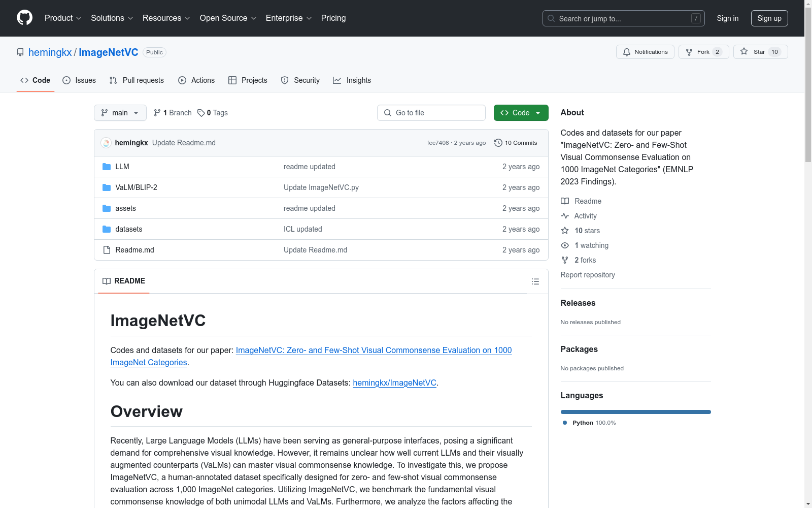Screen dimensions: 812x508
Task: Open the 10 Commits history
Action: 516,143
